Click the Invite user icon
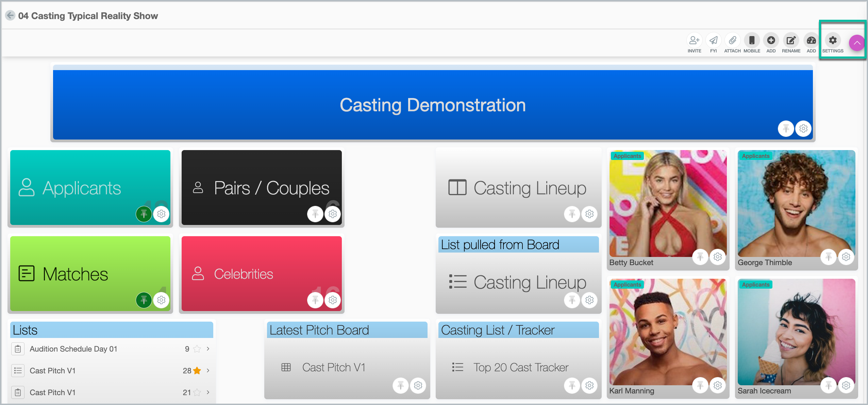The height and width of the screenshot is (405, 868). (694, 40)
